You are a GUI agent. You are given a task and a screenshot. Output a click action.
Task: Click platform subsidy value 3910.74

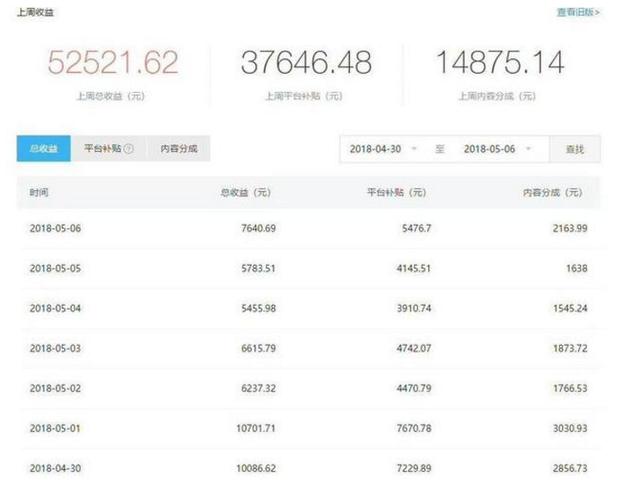pyautogui.click(x=414, y=308)
